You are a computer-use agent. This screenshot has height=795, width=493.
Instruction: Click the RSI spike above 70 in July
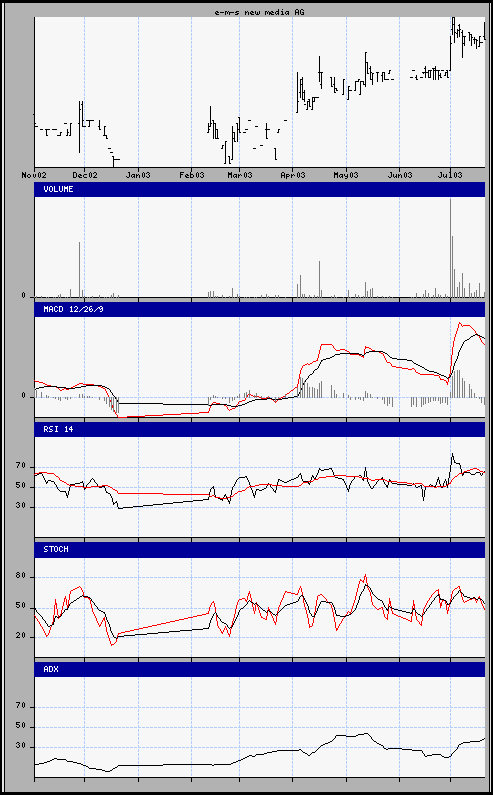coord(452,455)
